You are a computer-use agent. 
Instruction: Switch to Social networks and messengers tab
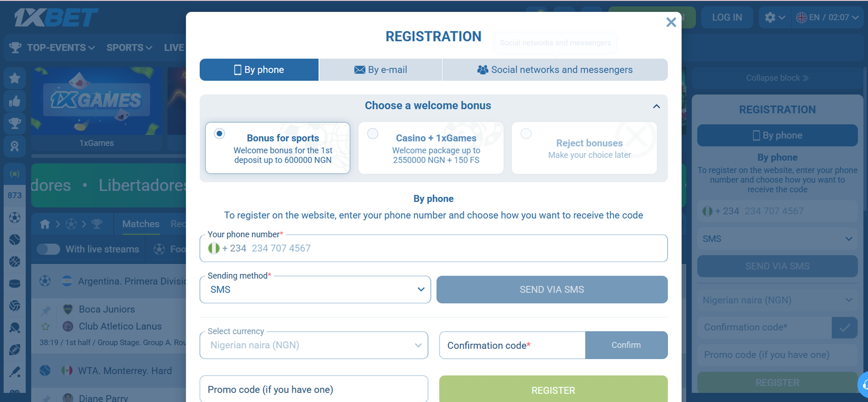[x=555, y=69]
